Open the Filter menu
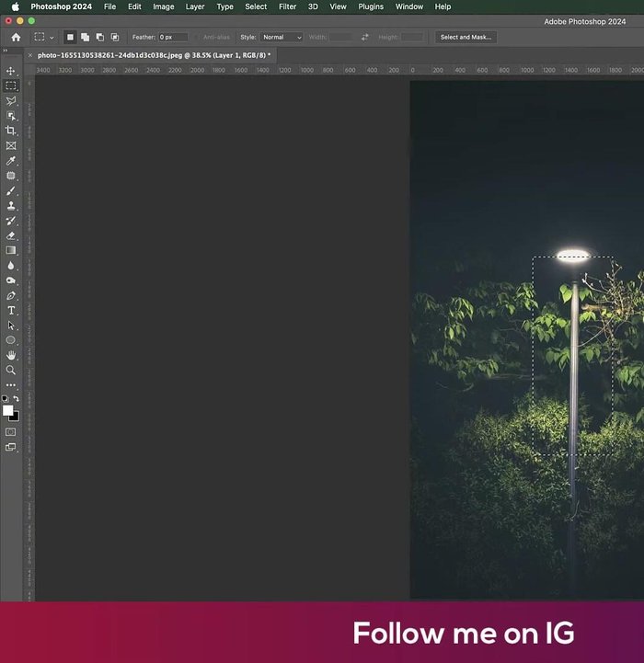 coord(287,6)
